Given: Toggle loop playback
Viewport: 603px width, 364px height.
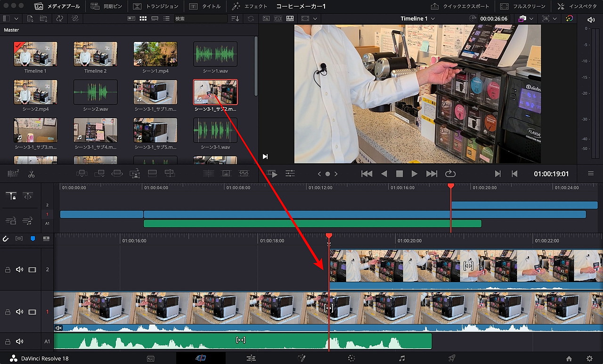Looking at the screenshot, I should tap(450, 174).
